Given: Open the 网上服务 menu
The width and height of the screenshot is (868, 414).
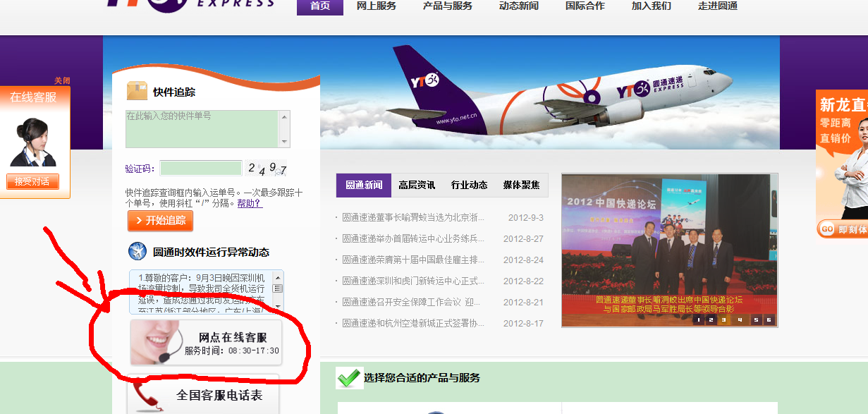Looking at the screenshot, I should (377, 6).
